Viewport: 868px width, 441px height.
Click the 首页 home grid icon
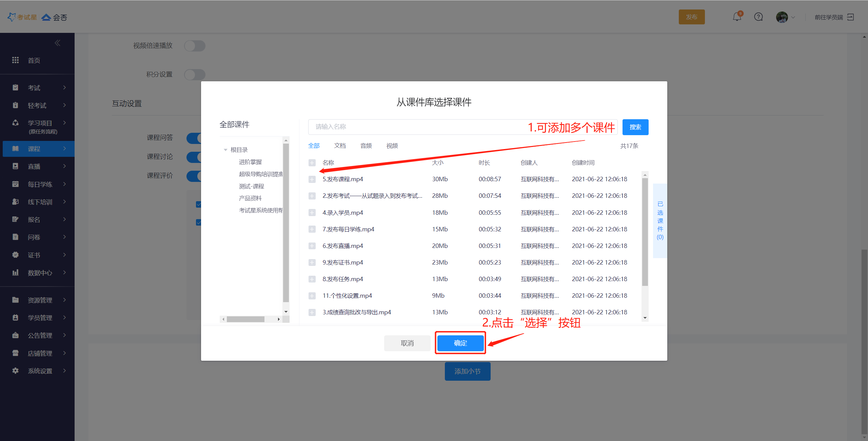15,60
